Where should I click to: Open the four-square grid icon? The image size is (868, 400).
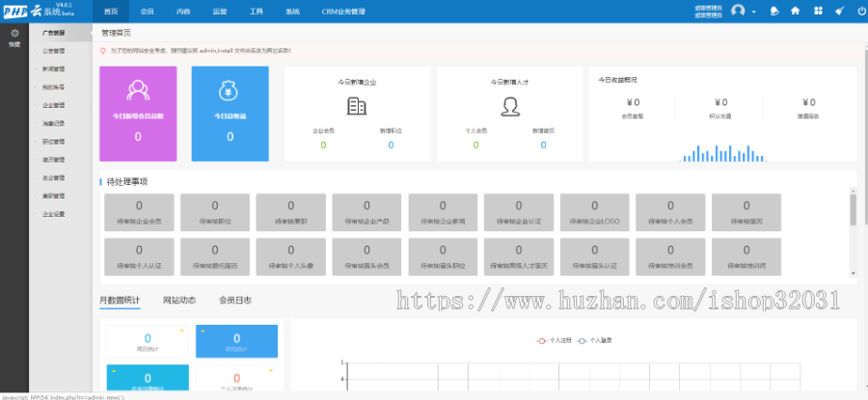click(x=818, y=11)
